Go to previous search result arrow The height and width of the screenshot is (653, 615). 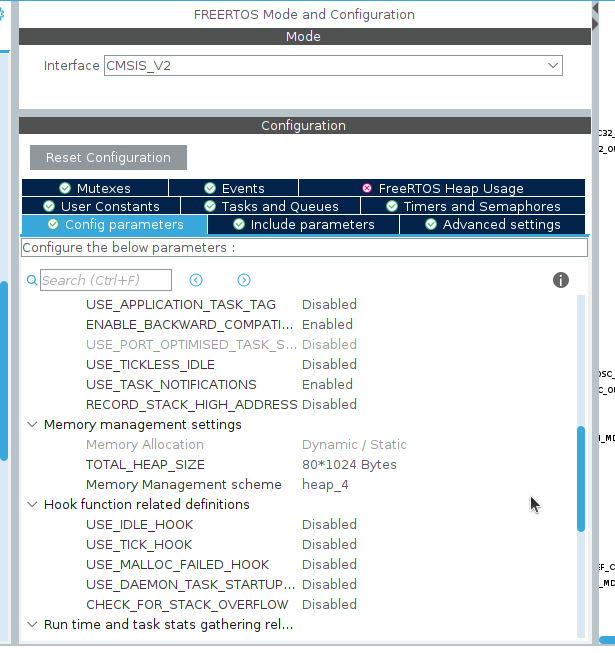(x=196, y=280)
